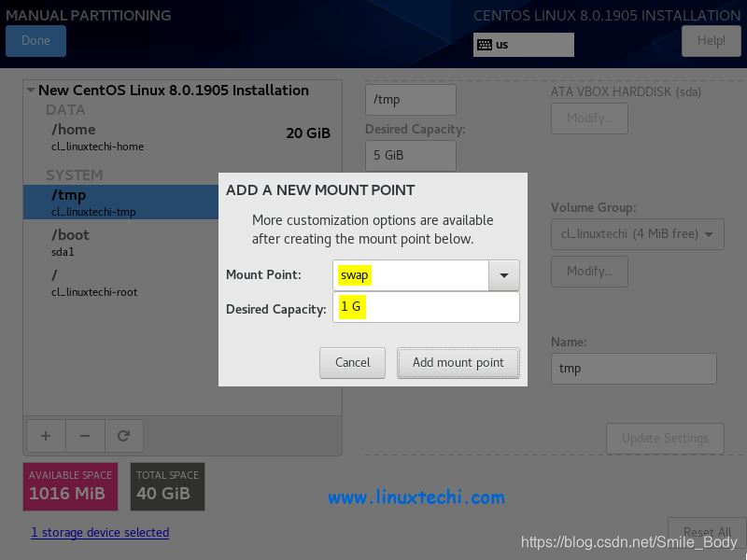Screen dimensions: 747x560
Task: Click the ADD A NEW MOUNT POINT title
Action: (x=320, y=190)
